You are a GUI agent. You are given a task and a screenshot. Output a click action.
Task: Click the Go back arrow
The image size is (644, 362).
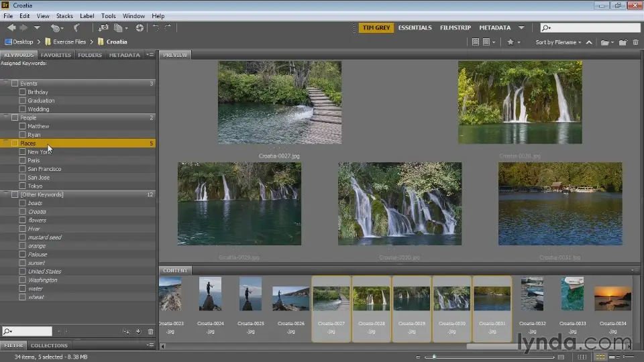11,27
